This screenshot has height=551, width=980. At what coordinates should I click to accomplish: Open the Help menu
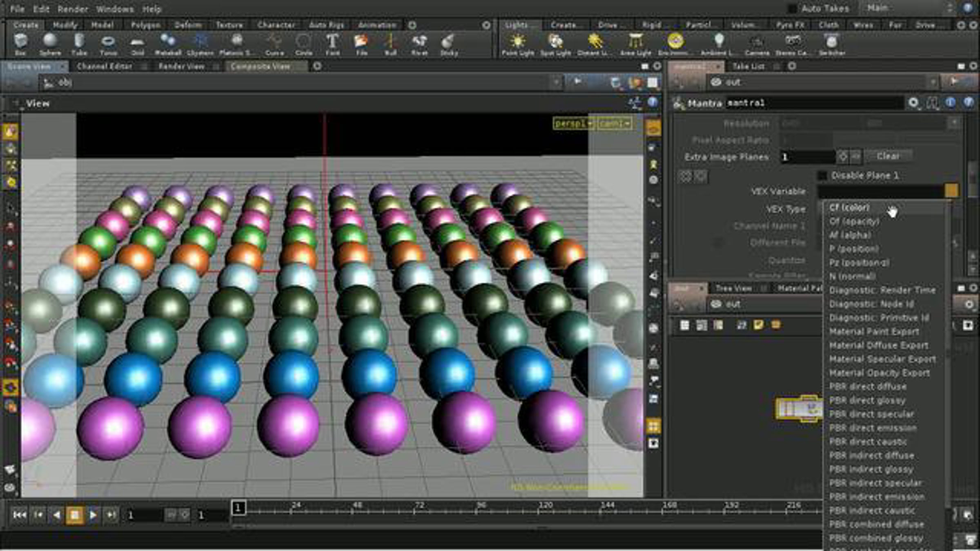point(152,9)
